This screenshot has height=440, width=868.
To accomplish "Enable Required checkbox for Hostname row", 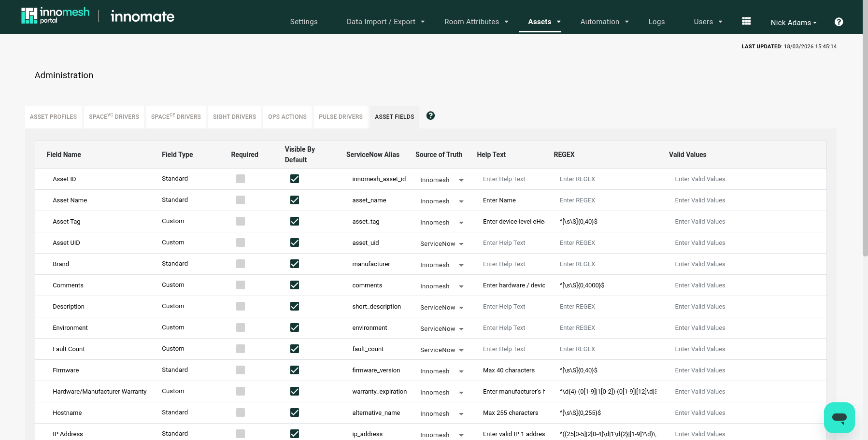I will coord(241,412).
